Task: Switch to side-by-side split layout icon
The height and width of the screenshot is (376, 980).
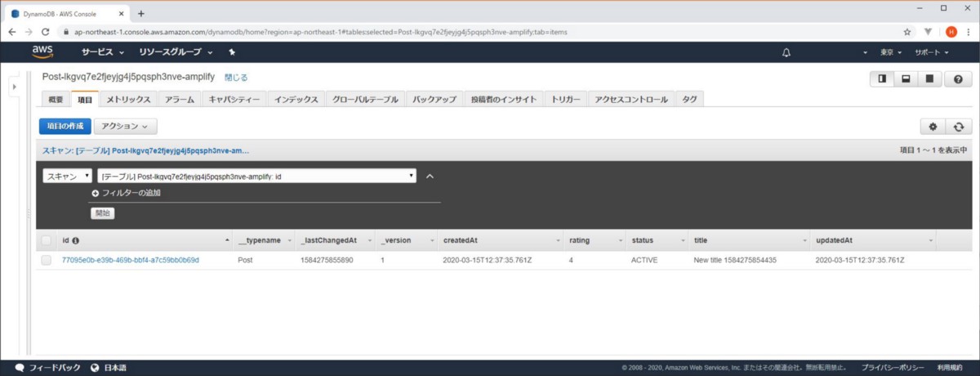Action: coord(882,78)
